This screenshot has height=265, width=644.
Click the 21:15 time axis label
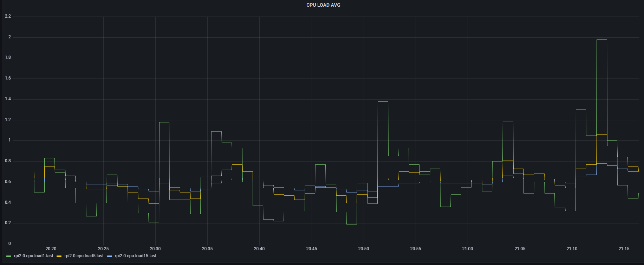[x=624, y=249]
